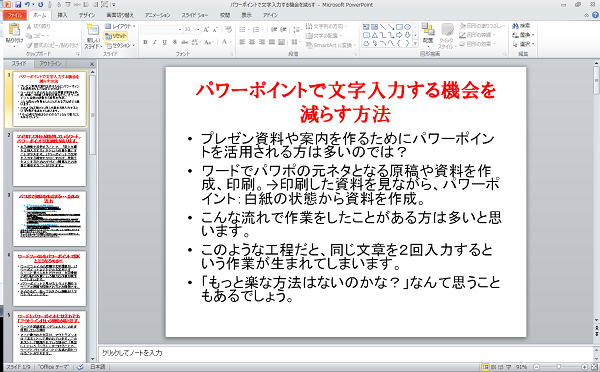Justify text alignment
600x372 pixels.
click(x=272, y=42)
